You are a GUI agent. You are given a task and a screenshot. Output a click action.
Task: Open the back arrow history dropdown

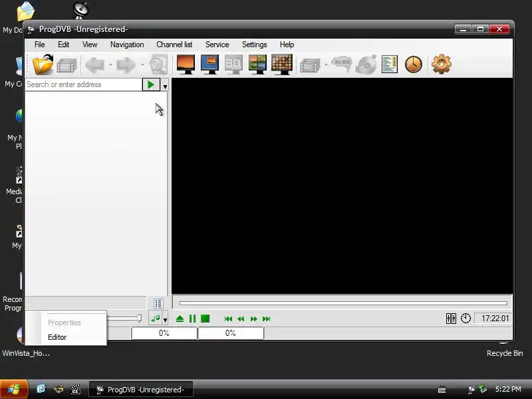[x=110, y=65]
